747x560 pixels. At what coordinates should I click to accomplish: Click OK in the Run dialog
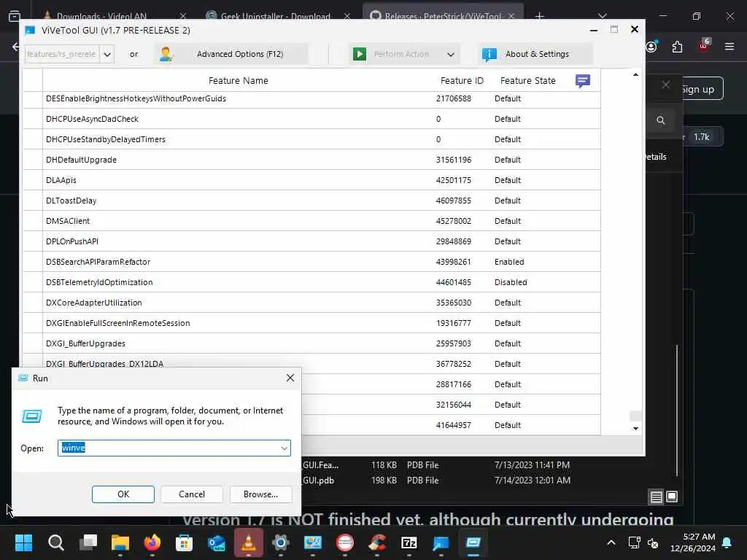click(123, 494)
